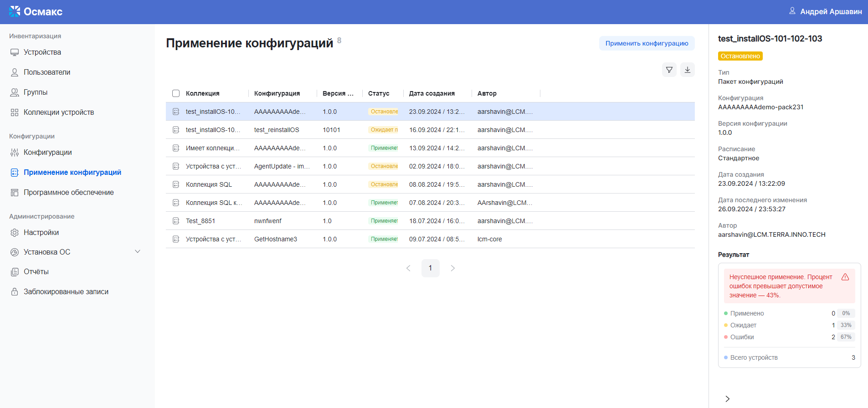Click the filter funnel icon

(x=669, y=70)
